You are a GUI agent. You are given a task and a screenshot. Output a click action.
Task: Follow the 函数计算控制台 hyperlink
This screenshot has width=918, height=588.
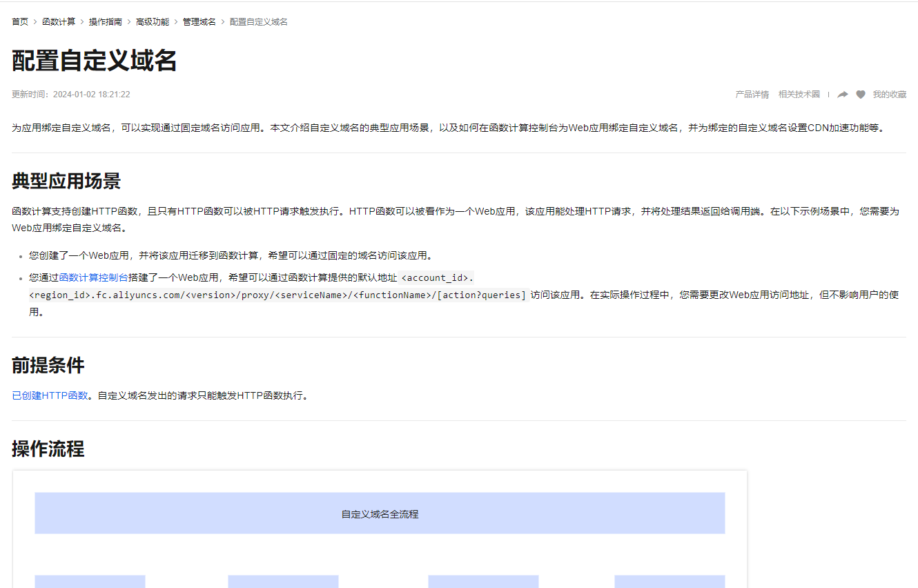tap(94, 278)
